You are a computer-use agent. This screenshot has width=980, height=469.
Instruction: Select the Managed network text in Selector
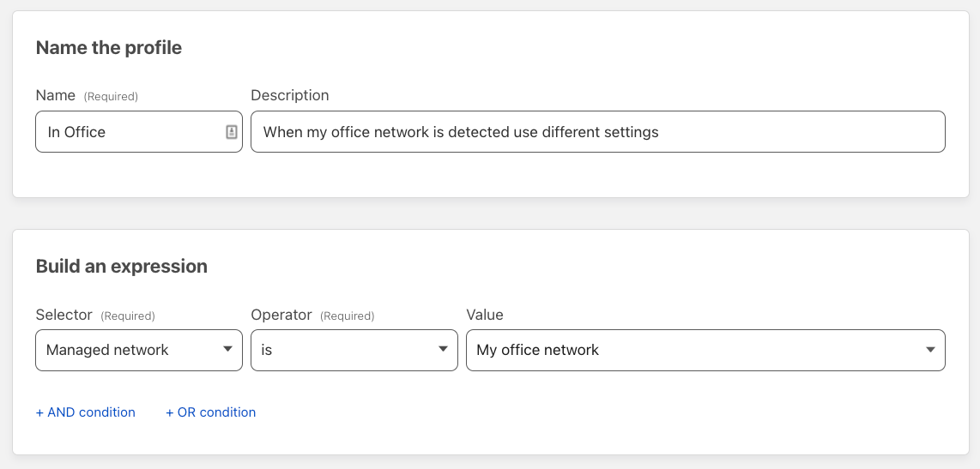[107, 350]
